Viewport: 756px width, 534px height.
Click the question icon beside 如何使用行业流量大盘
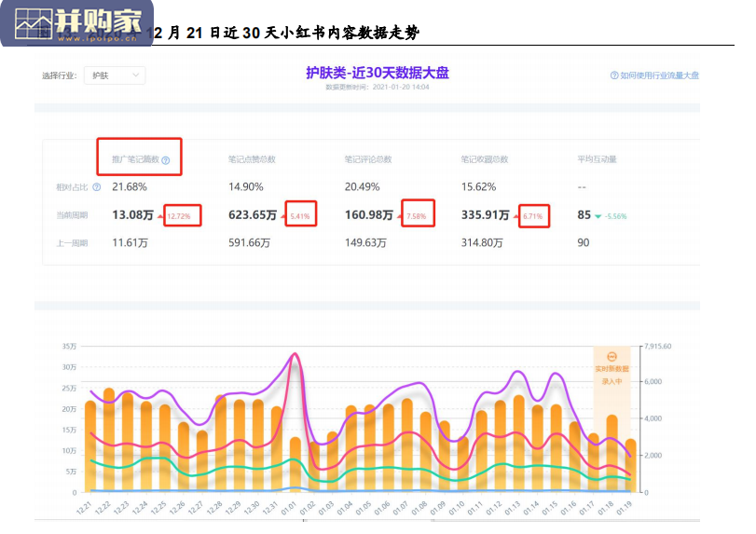[x=614, y=75]
